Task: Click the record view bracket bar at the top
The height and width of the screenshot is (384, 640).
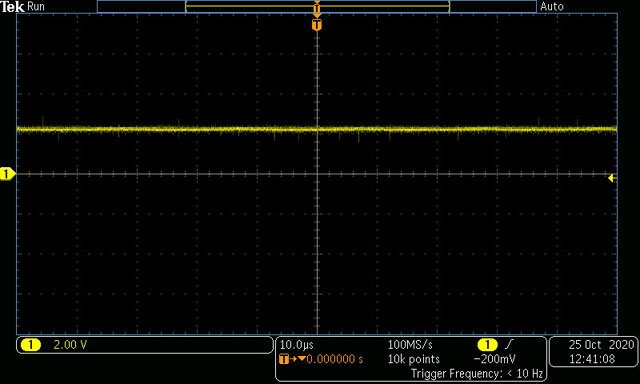Action: click(x=317, y=7)
